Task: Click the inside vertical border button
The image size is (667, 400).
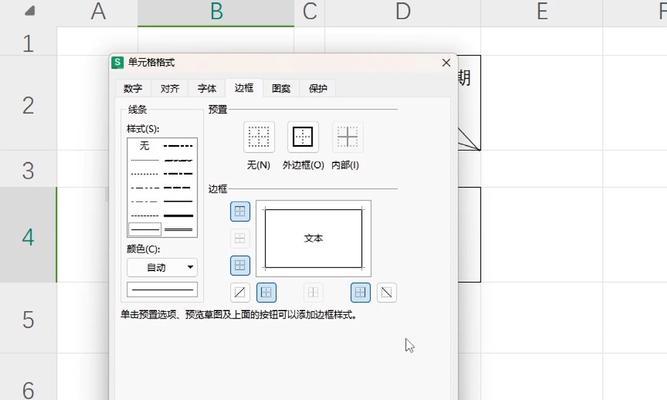Action: point(313,292)
